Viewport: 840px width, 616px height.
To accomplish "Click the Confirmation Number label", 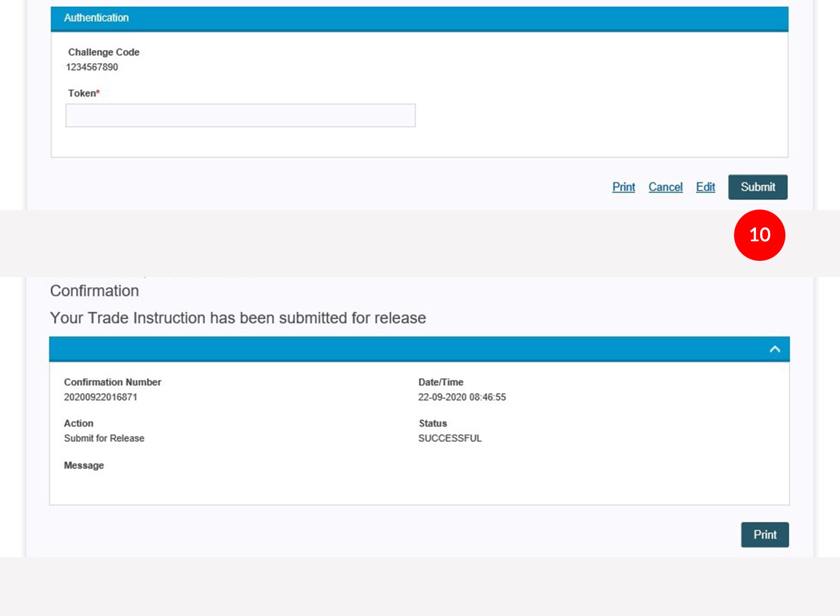I will coord(112,382).
